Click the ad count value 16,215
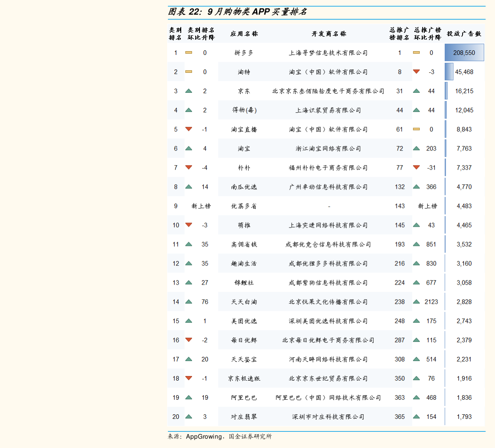The width and height of the screenshot is (495, 448). 464,91
